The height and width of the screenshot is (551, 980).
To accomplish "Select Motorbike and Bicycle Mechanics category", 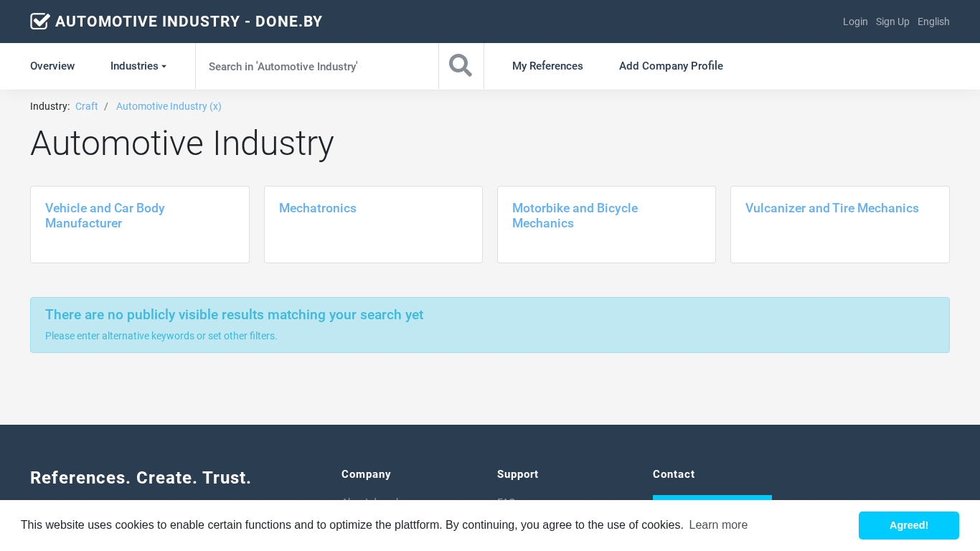I will [x=575, y=215].
